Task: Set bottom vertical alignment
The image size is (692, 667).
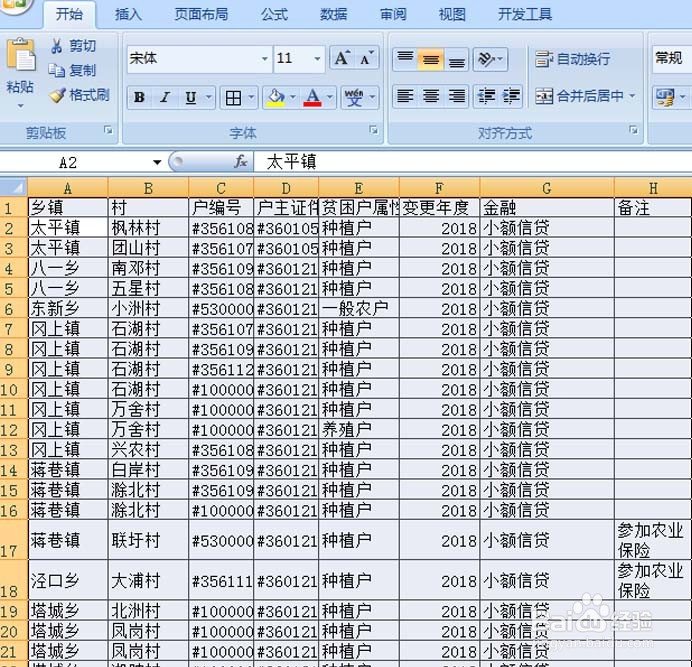Action: 456,59
